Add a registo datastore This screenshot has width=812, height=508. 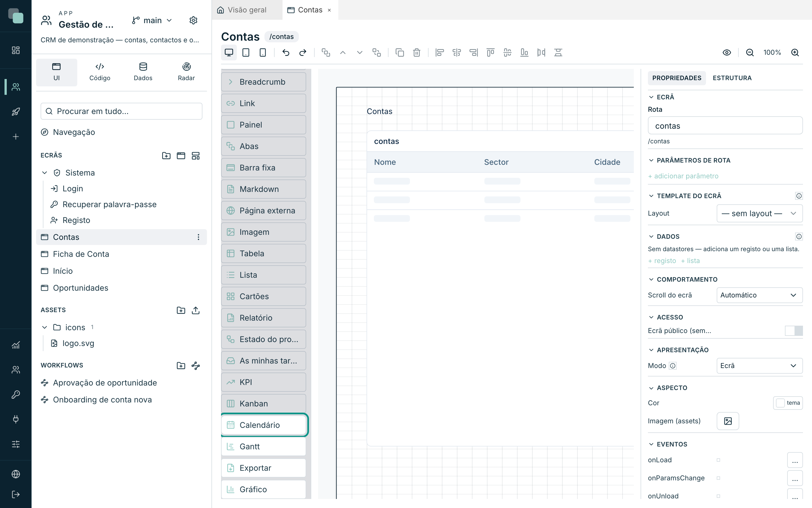[662, 261]
